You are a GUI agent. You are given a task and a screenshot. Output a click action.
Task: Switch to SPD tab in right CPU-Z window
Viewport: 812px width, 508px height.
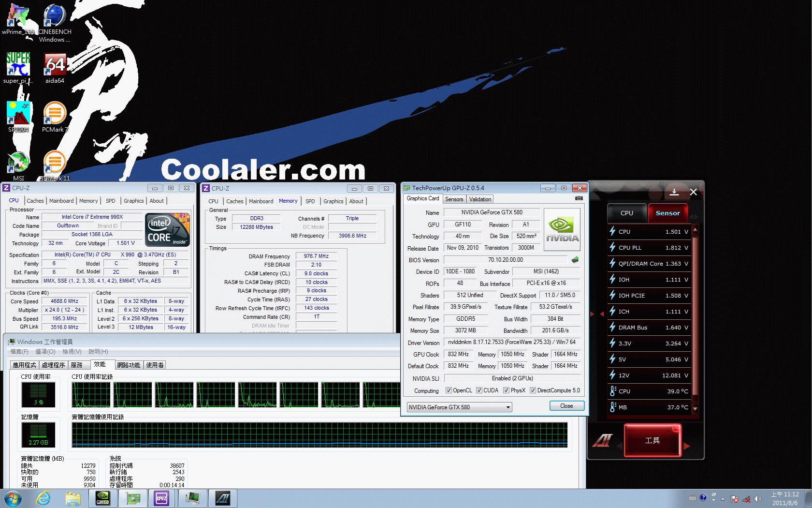coord(310,201)
